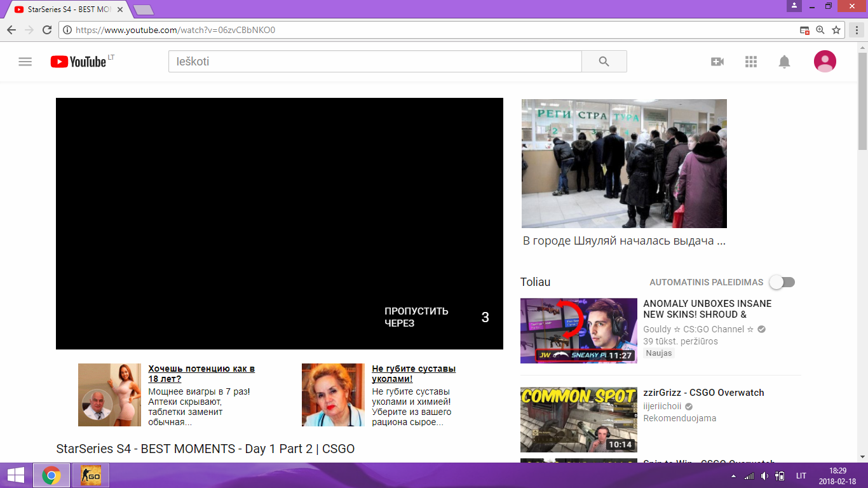This screenshot has height=488, width=868.
Task: Click the StarSeries S4 BEST MOMENTS video title
Action: pyautogui.click(x=205, y=449)
